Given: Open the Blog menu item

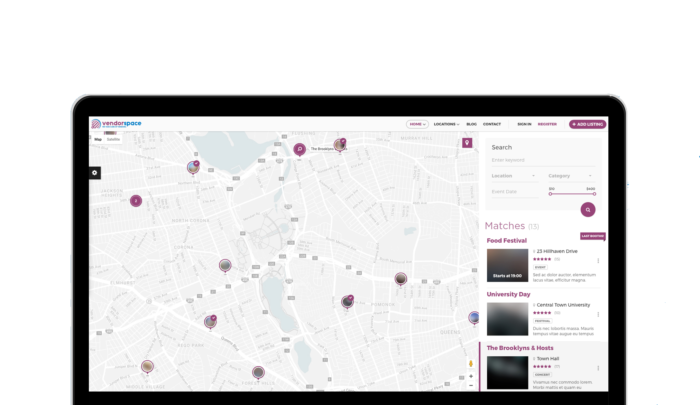Looking at the screenshot, I should 472,124.
